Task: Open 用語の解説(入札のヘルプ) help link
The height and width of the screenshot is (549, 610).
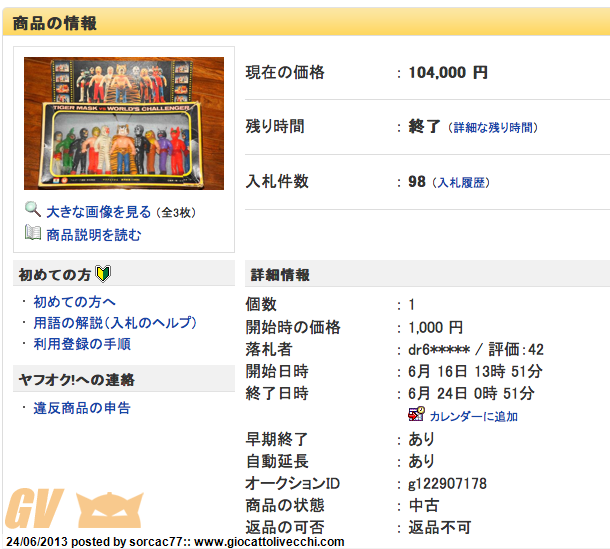Action: coord(114,323)
